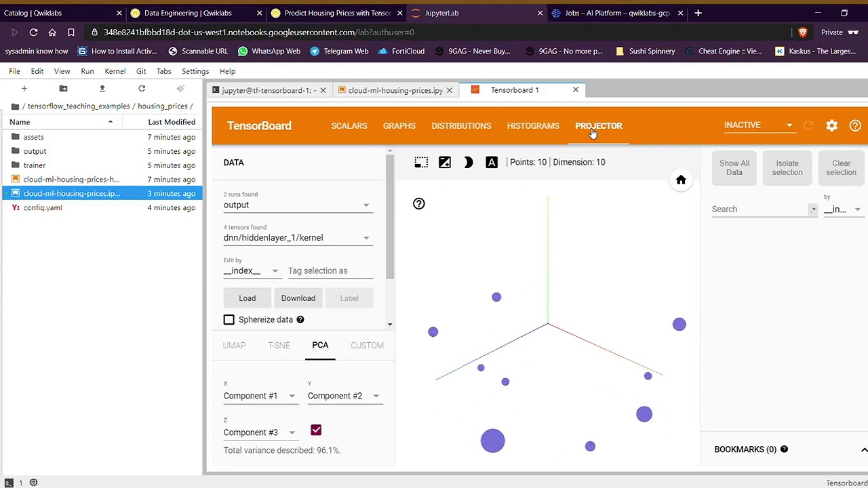Screen dimensions: 868x488
Task: Open the HISTOGRAMS dashboard
Action: pyautogui.click(x=533, y=126)
